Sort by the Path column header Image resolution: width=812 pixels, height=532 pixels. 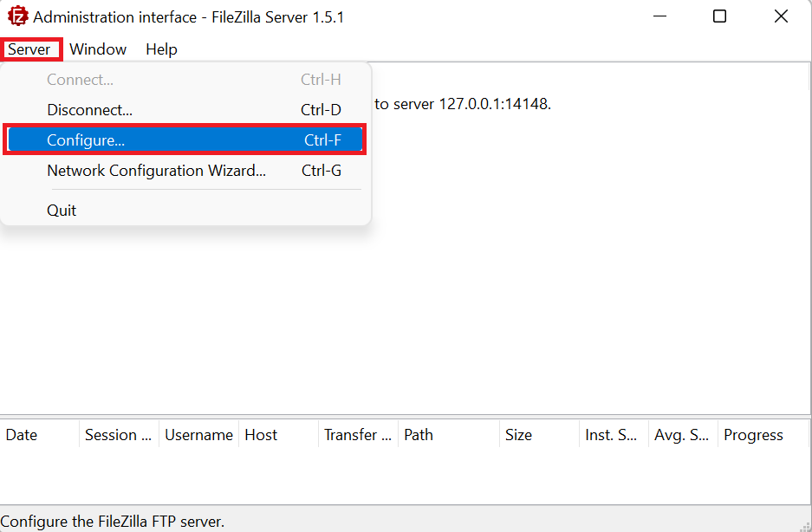(449, 435)
